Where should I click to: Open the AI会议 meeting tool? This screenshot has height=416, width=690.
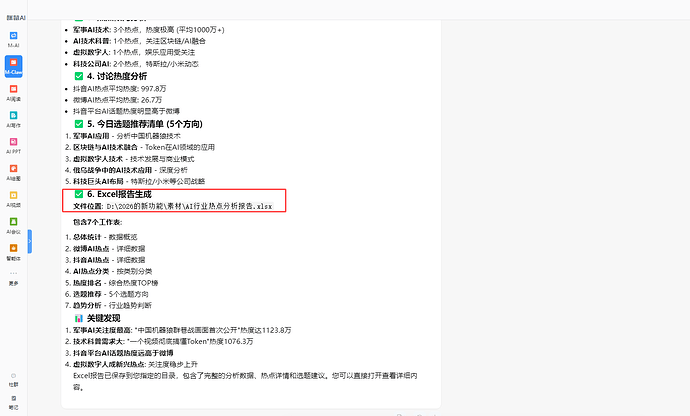(14, 225)
